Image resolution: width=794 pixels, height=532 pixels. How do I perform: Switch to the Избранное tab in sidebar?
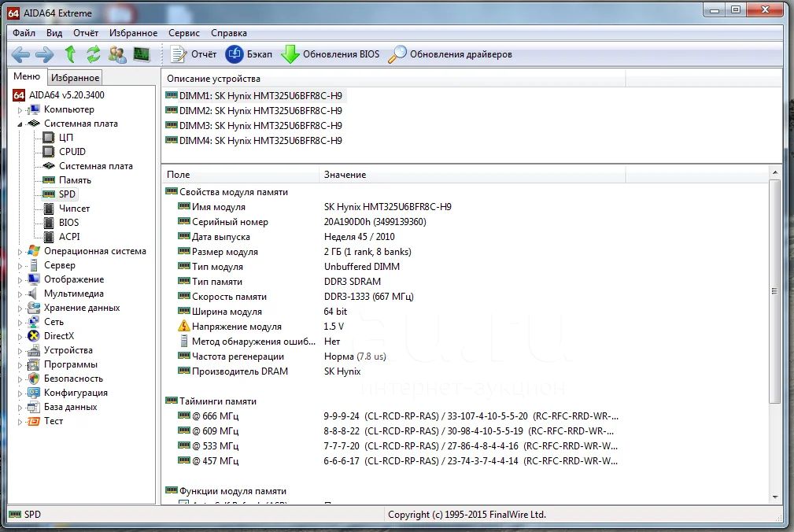pos(75,77)
